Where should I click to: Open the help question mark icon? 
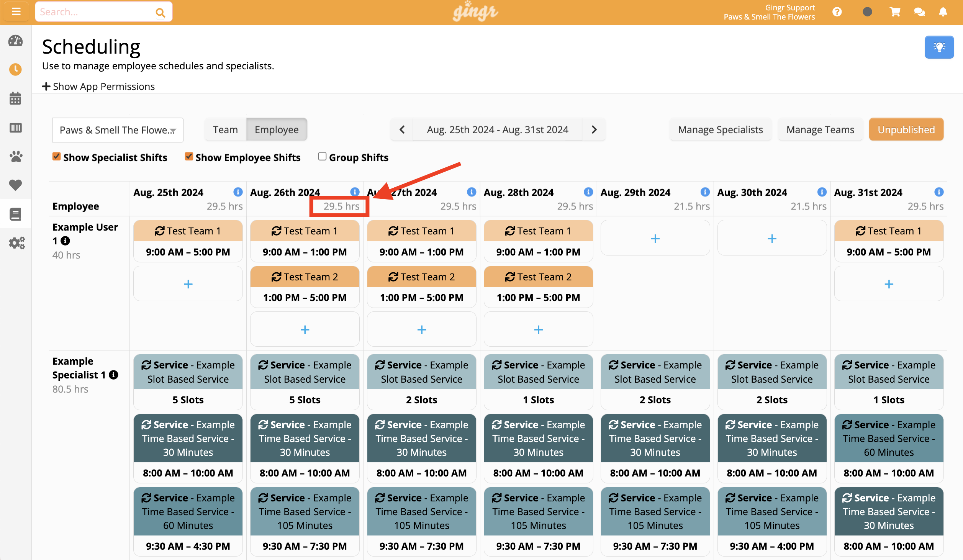point(837,12)
